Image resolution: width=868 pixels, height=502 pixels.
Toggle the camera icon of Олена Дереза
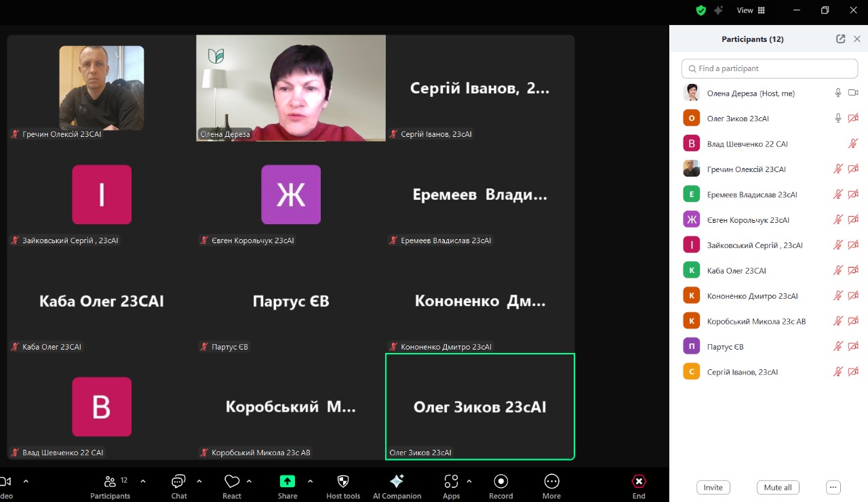pos(853,93)
